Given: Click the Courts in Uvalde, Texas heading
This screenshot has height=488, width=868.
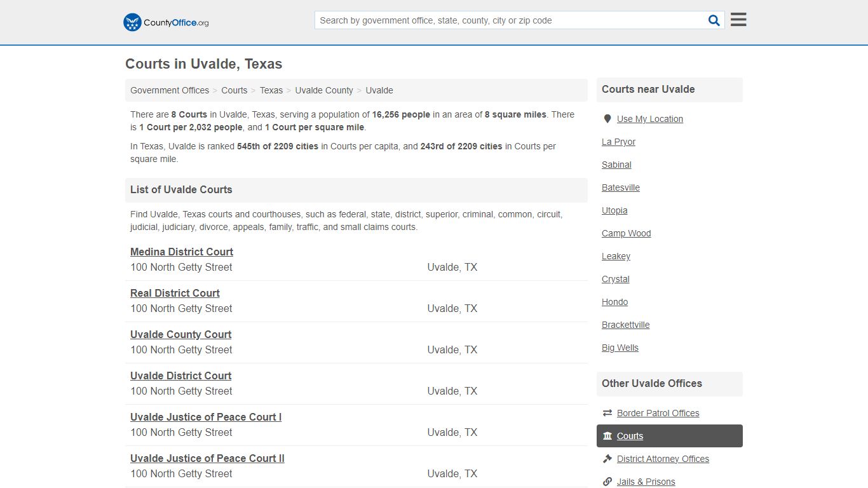Looking at the screenshot, I should tap(203, 64).
